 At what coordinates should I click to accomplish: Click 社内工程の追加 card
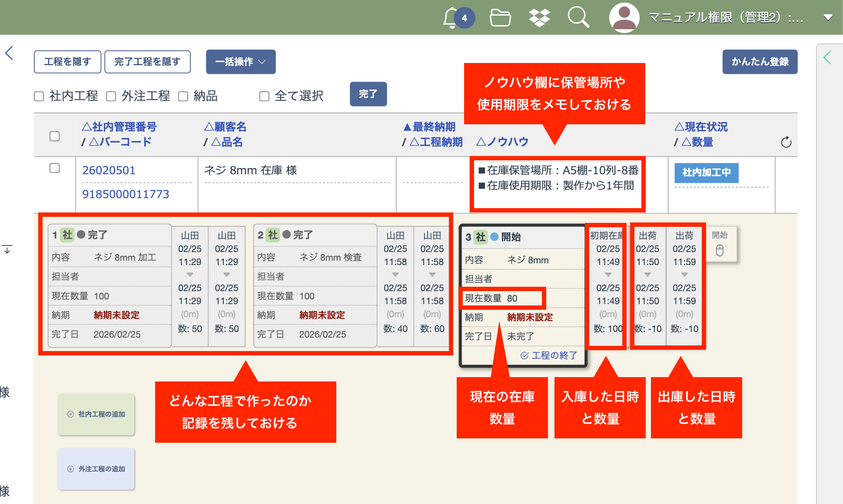pyautogui.click(x=96, y=414)
